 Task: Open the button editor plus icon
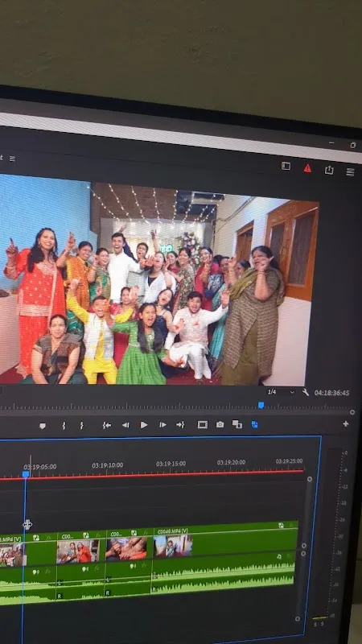click(346, 424)
